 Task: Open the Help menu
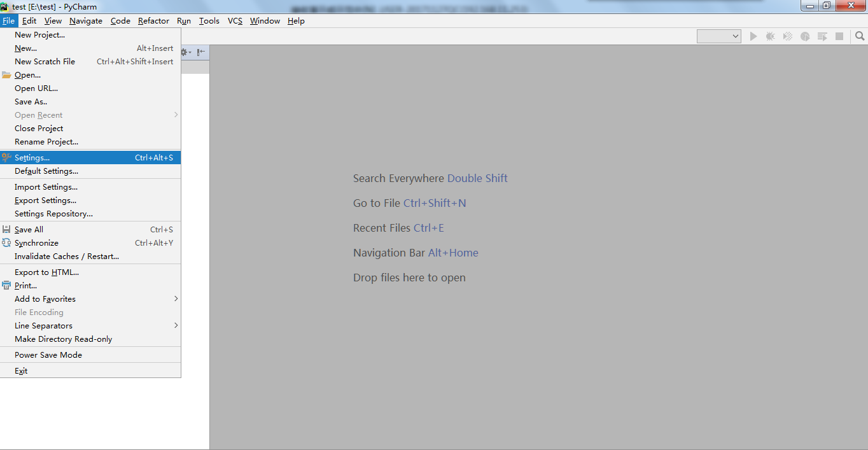click(x=296, y=21)
